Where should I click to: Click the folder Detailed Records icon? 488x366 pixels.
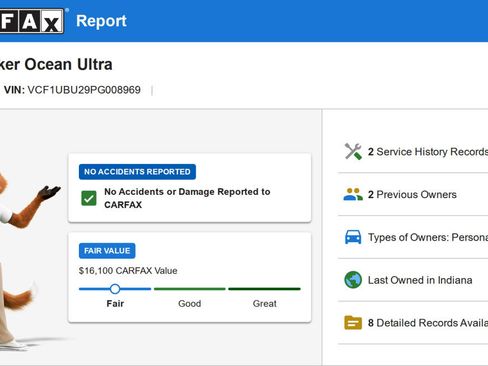353,322
